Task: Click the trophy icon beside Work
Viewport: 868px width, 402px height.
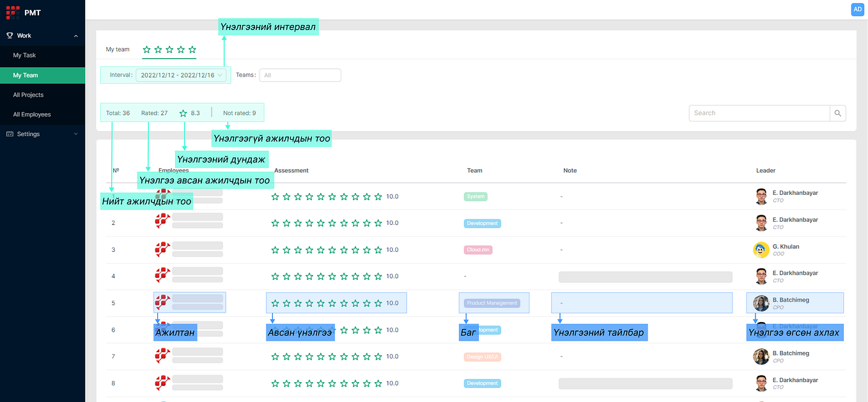Action: point(10,36)
